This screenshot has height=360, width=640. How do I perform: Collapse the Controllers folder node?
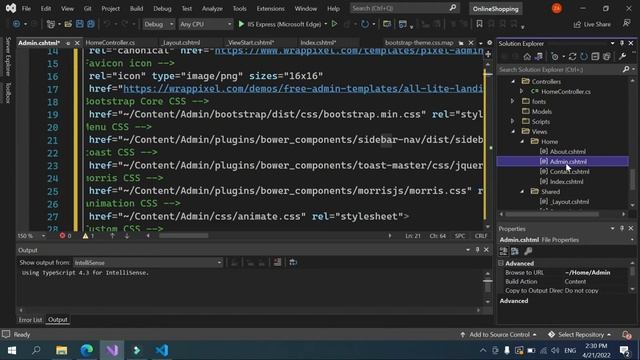[513, 82]
